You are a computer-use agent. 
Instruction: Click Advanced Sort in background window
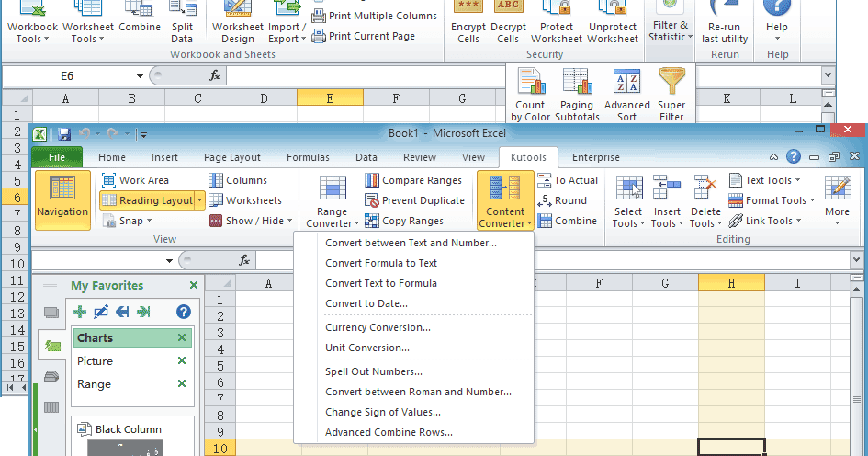click(x=626, y=94)
